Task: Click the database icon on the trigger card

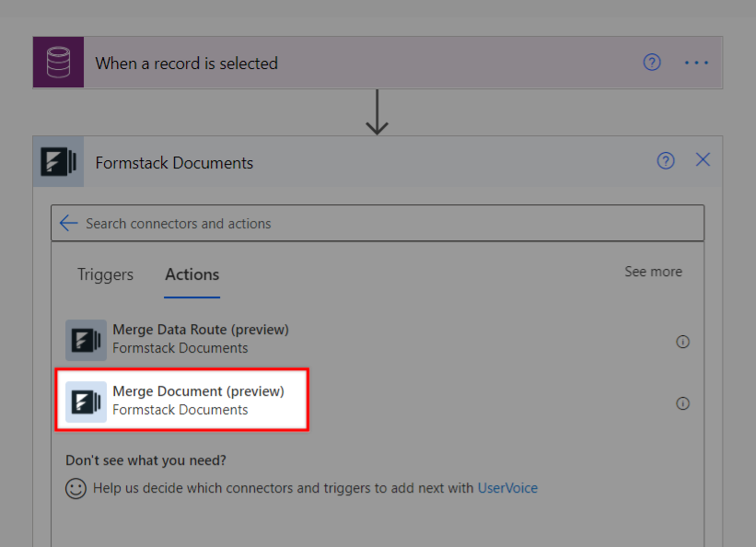Action: (x=58, y=63)
